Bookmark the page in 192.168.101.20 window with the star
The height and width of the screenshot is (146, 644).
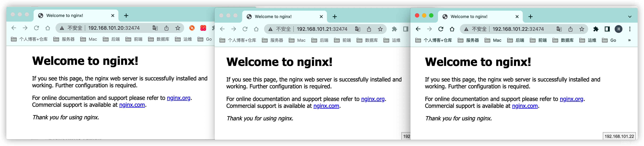[178, 28]
